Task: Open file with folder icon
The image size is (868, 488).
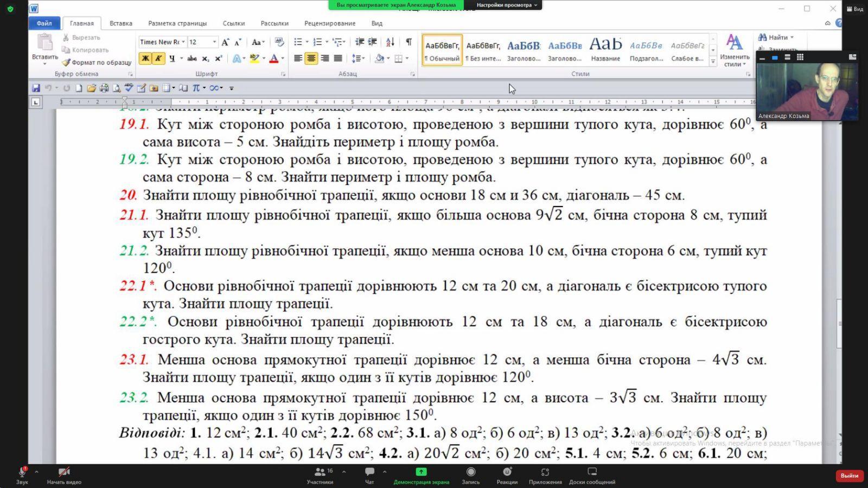Action: (91, 88)
